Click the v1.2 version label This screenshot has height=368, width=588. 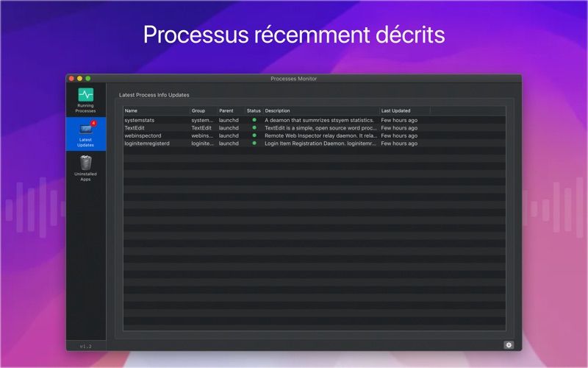tap(86, 346)
